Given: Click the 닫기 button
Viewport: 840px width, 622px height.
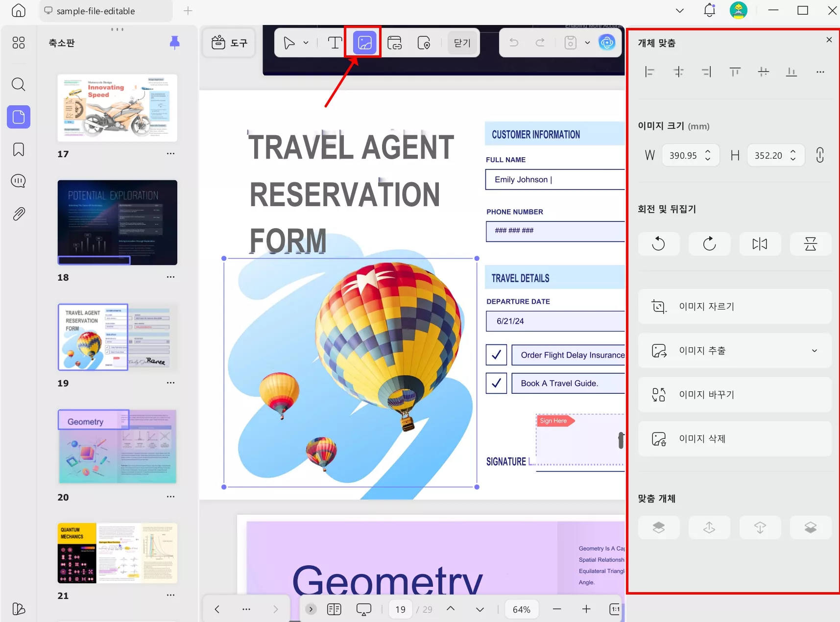Looking at the screenshot, I should pyautogui.click(x=462, y=43).
